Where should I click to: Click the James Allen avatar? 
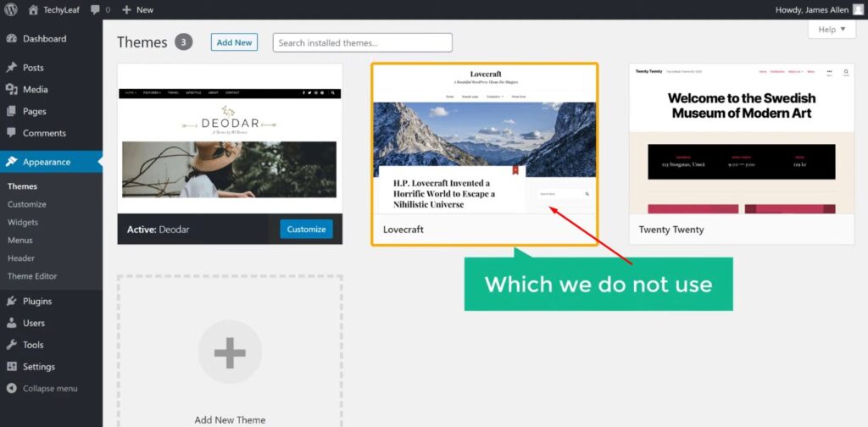coord(858,9)
